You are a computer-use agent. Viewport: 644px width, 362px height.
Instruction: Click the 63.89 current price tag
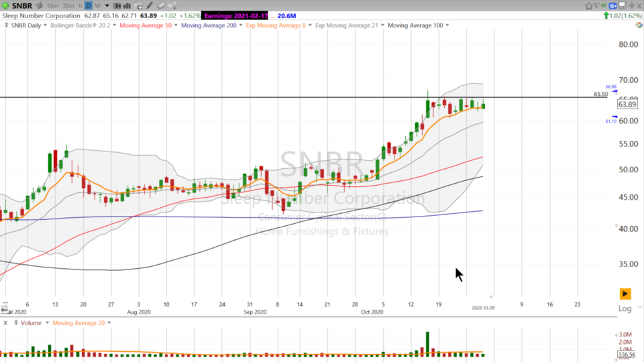[628, 105]
